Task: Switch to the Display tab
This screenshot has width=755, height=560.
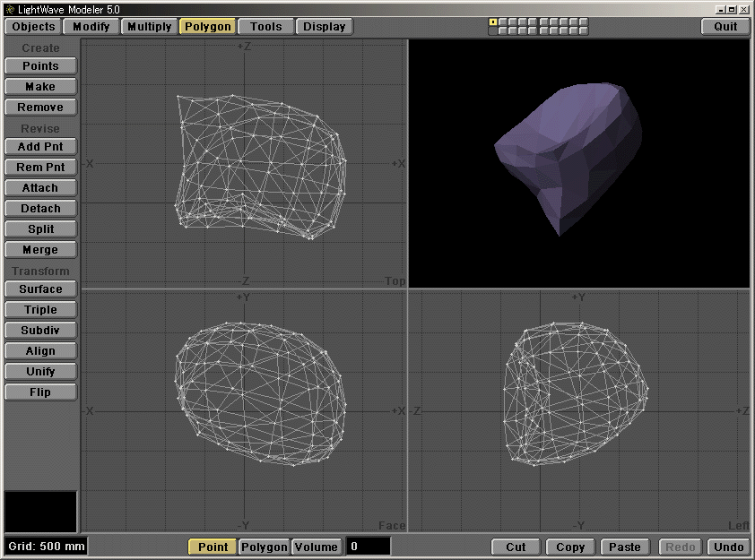Action: point(324,26)
